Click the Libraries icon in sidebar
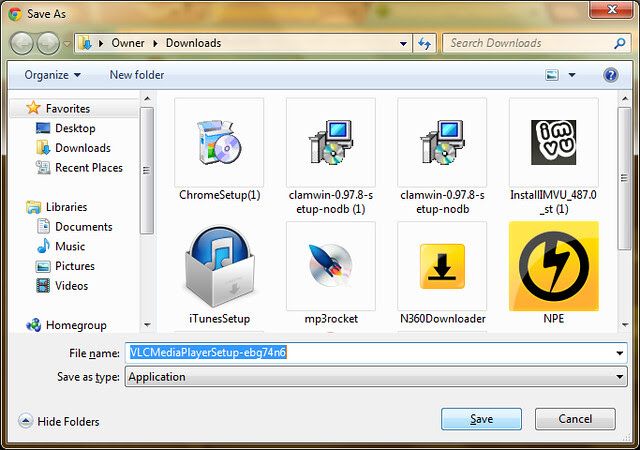Viewport: 640px width, 450px height. click(x=33, y=207)
